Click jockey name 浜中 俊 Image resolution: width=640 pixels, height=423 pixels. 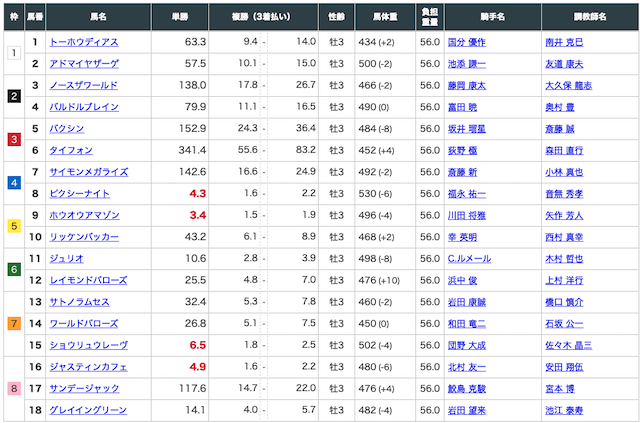462,280
